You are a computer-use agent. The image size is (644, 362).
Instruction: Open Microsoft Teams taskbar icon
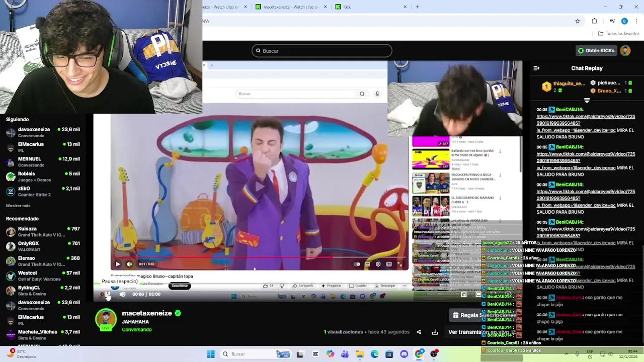345,354
